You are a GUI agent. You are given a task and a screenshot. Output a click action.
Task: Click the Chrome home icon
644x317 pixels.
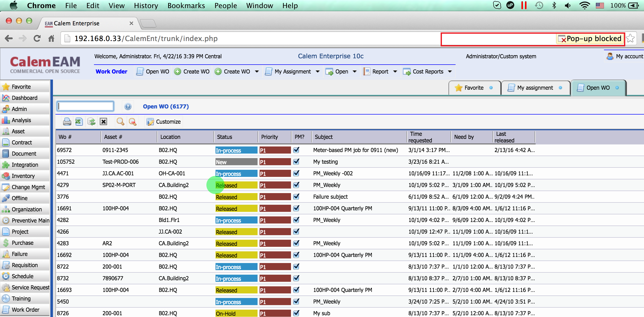click(x=51, y=39)
